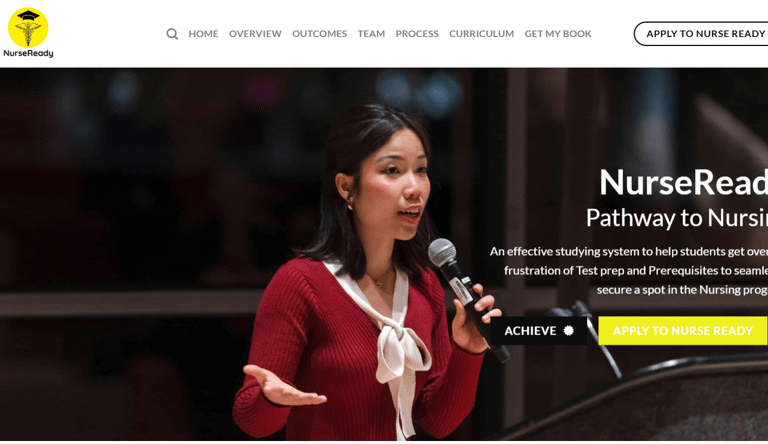The height and width of the screenshot is (444, 768).
Task: Go to the HOME menu item
Action: (x=203, y=34)
